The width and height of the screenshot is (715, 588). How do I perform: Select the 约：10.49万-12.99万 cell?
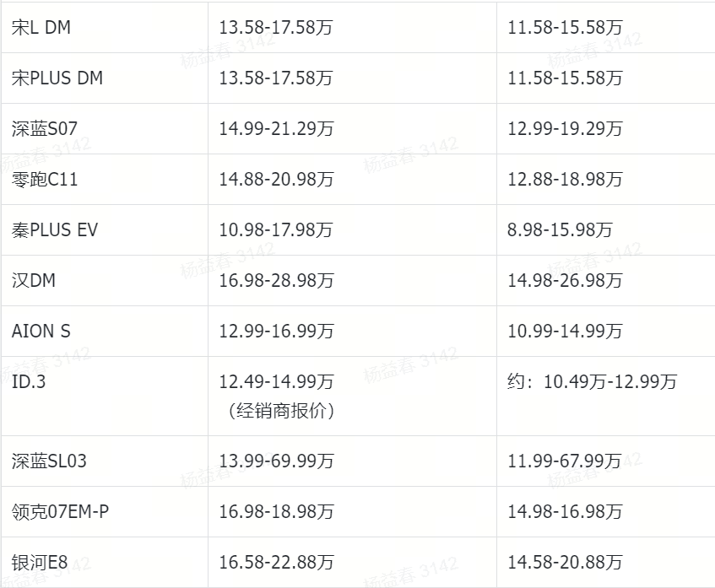(593, 382)
